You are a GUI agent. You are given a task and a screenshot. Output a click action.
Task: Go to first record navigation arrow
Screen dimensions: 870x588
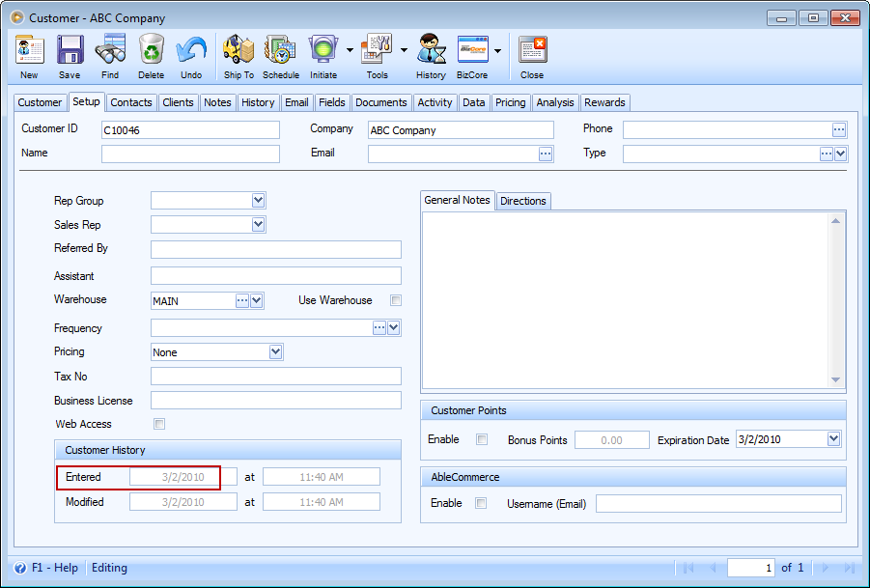(688, 568)
